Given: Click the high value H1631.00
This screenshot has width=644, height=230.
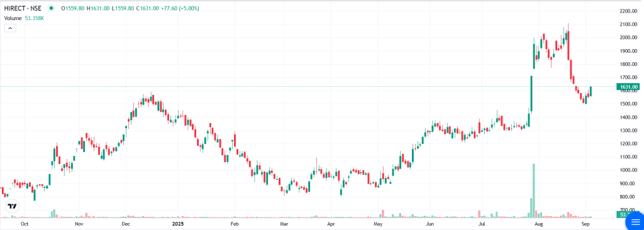Looking at the screenshot, I should click(98, 8).
